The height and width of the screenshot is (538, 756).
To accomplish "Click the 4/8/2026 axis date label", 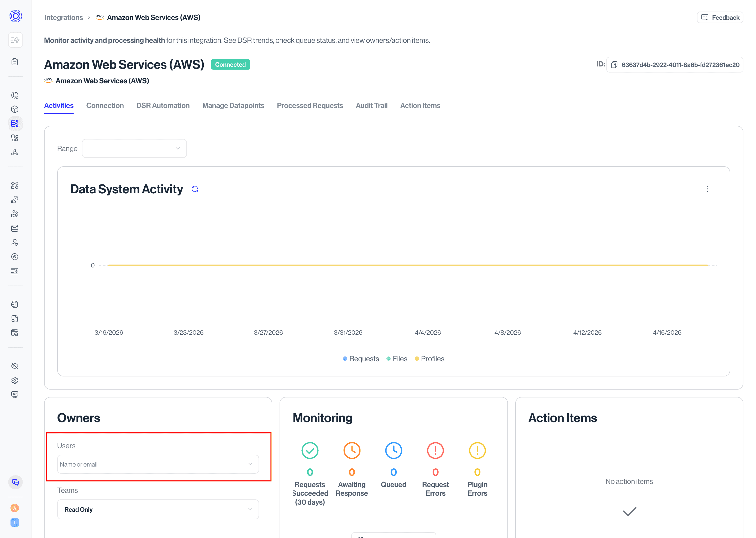I will point(507,332).
